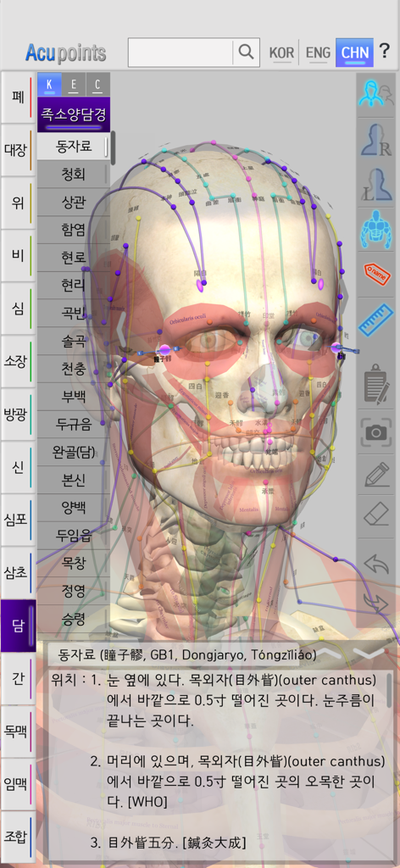Image resolution: width=400 pixels, height=868 pixels.
Task: Select 정영 in the point list
Action: click(x=73, y=591)
